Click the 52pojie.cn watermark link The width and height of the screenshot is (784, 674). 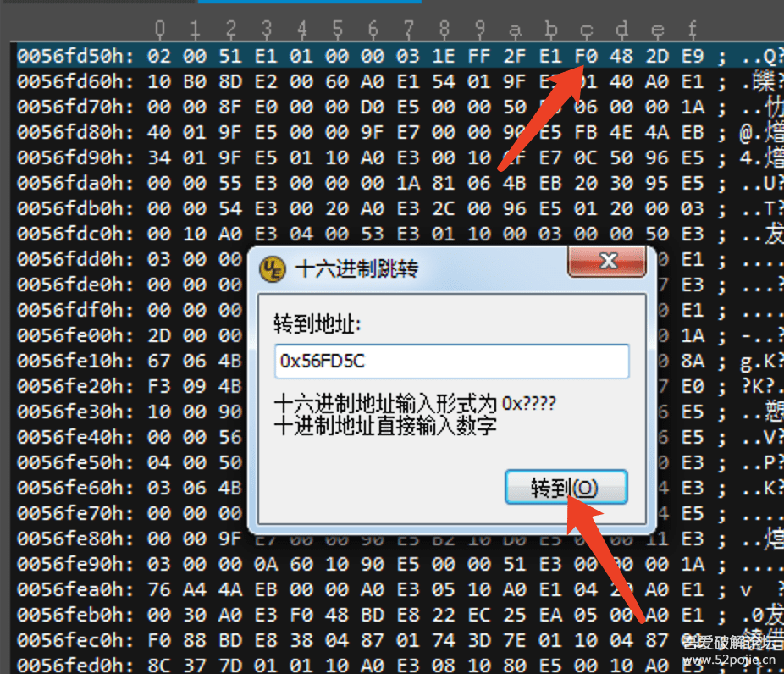(x=729, y=660)
